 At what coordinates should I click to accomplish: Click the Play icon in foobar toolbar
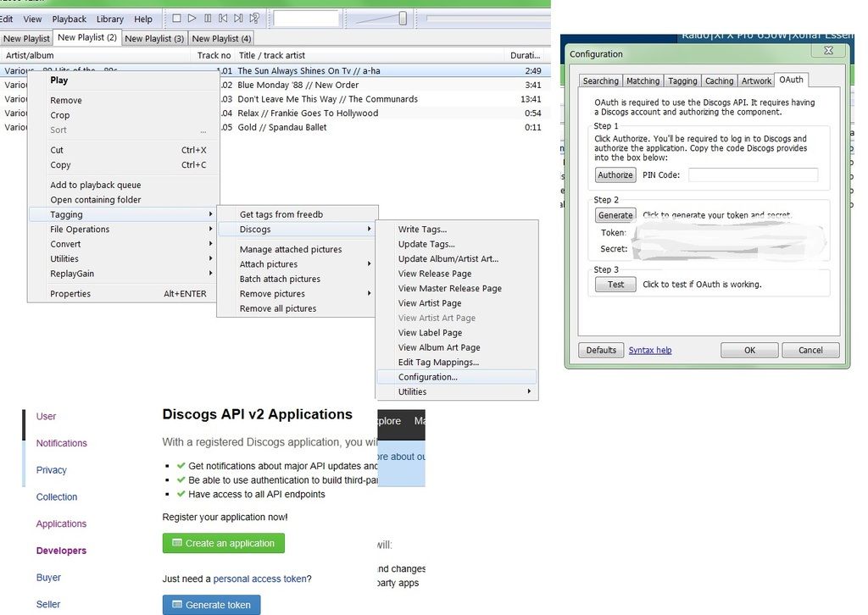coord(192,19)
